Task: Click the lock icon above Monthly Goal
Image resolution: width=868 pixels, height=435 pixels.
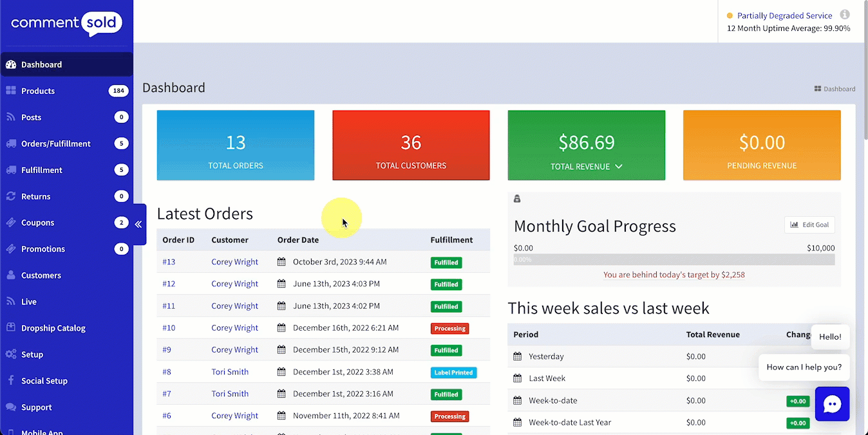Action: (517, 199)
